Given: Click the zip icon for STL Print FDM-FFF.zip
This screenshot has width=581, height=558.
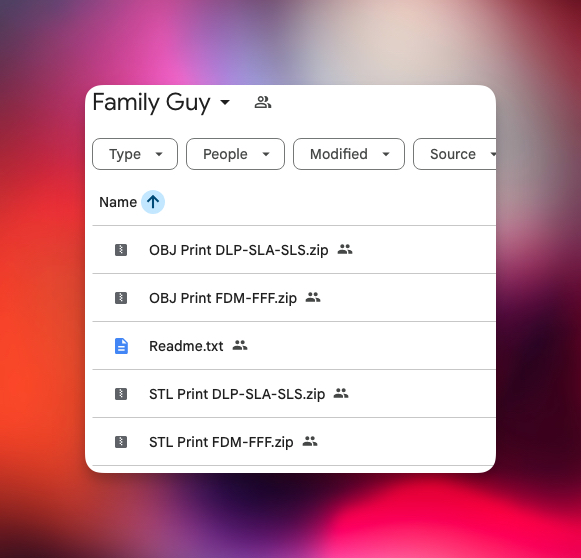Looking at the screenshot, I should point(121,442).
